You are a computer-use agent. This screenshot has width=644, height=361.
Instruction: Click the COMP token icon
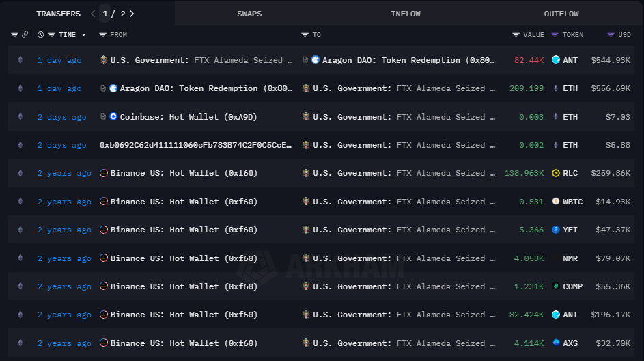click(556, 286)
